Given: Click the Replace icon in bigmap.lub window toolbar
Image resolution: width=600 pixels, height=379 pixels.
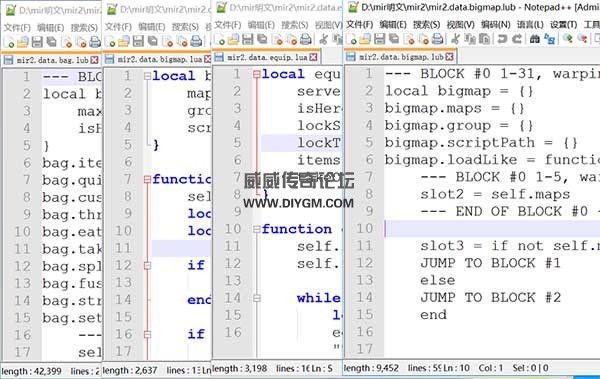Looking at the screenshot, I should pos(549,39).
